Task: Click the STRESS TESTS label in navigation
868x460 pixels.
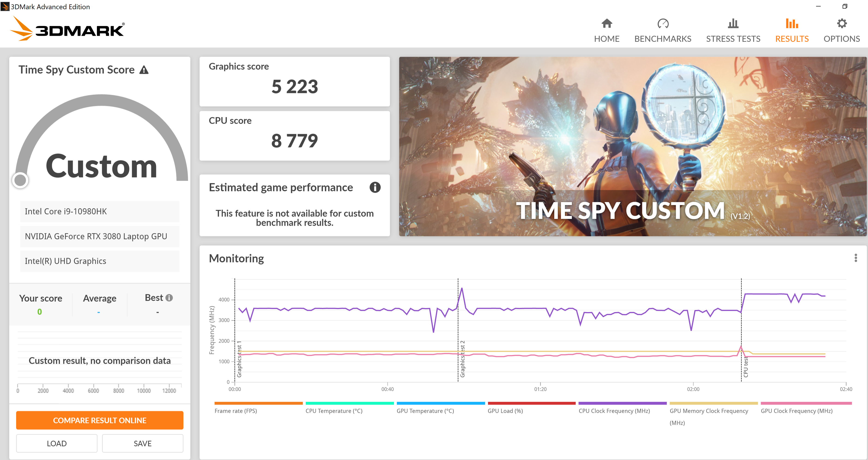Action: 733,39
